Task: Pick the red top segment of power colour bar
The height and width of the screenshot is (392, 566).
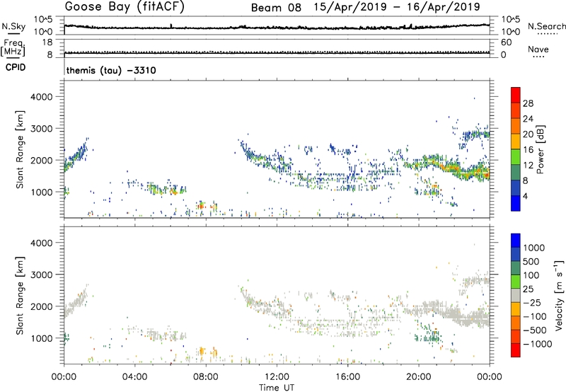Action: (516, 96)
